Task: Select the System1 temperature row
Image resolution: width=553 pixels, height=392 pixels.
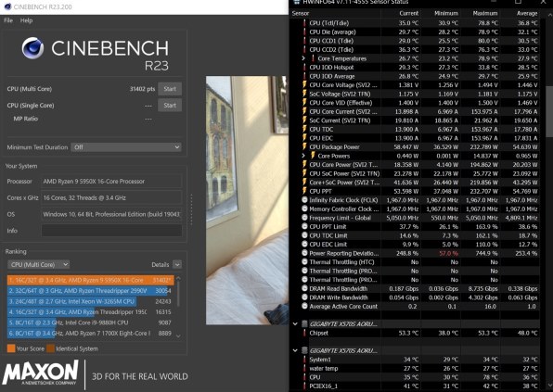Action: (x=415, y=360)
